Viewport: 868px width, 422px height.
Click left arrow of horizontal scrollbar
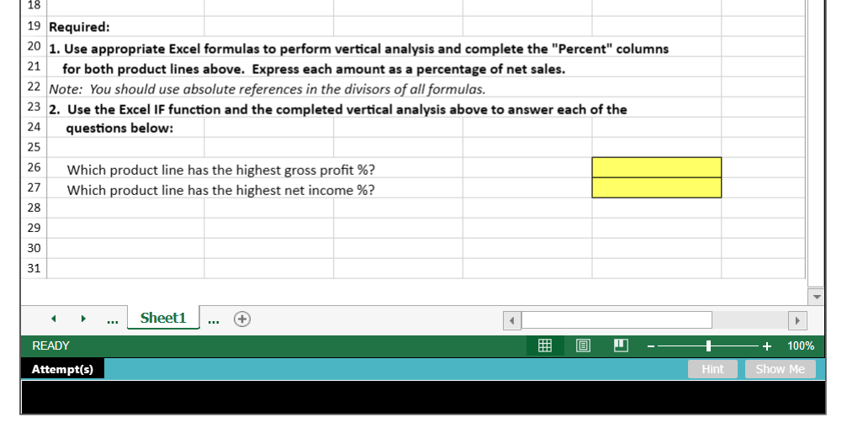512,320
